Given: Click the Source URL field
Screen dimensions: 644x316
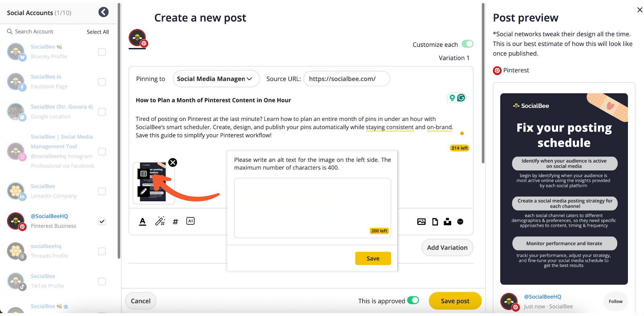Looking at the screenshot, I should click(346, 79).
